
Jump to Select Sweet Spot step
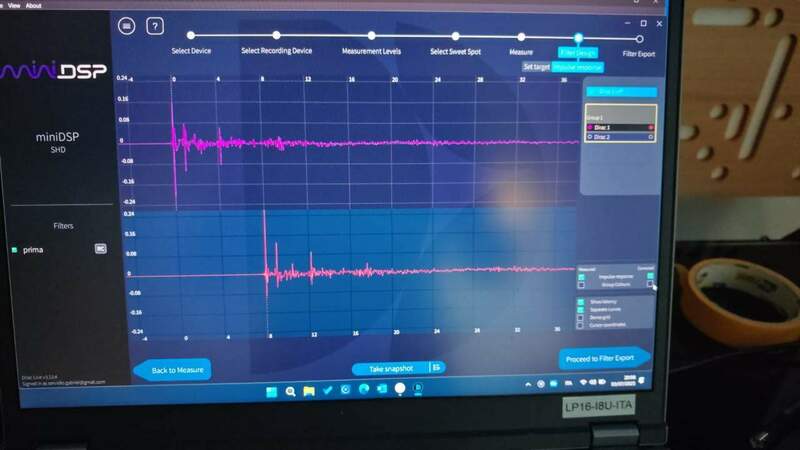pyautogui.click(x=453, y=36)
